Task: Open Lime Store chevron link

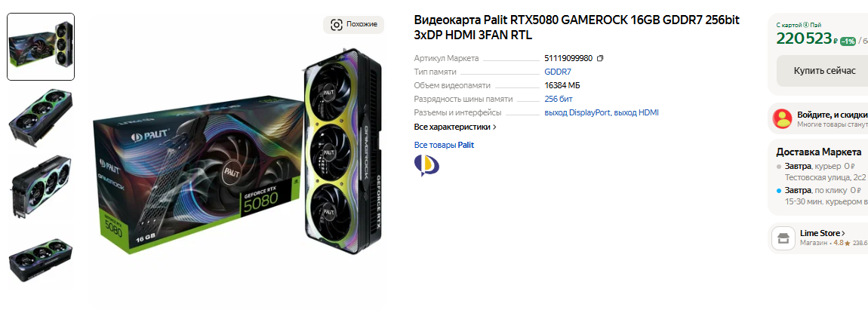Action: click(x=823, y=233)
